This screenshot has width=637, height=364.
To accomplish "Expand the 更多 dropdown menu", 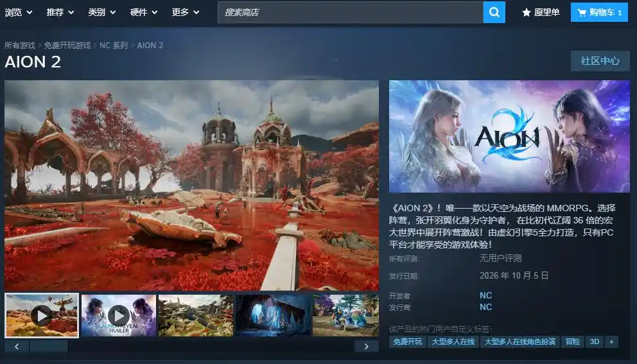I will (185, 12).
